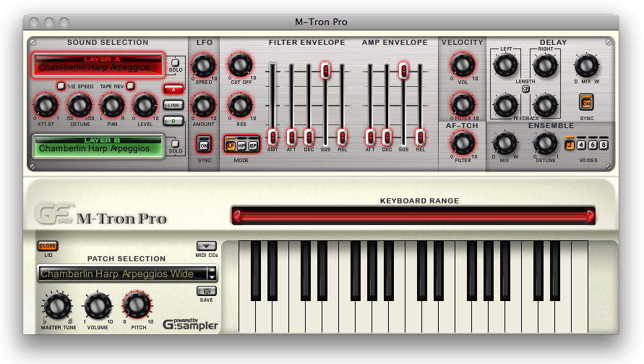Screen dimensions: 644x364
Task: Click the G:sampler logo
Action: click(190, 324)
